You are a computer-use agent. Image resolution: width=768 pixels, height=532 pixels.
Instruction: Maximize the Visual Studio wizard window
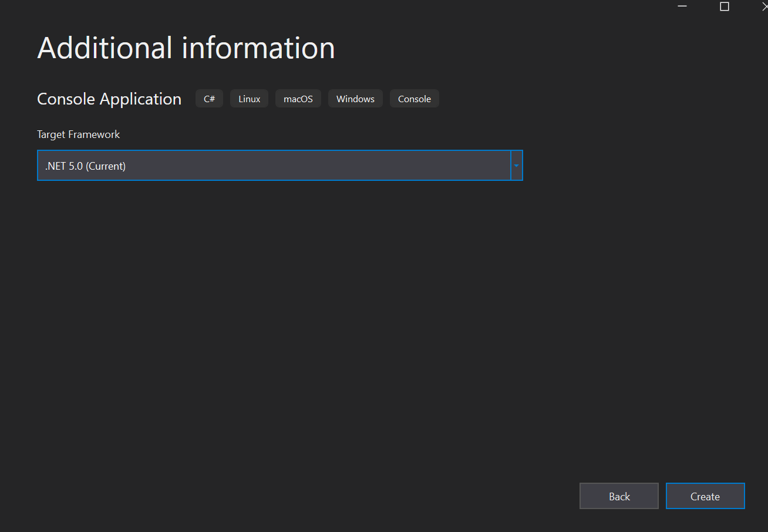point(724,6)
